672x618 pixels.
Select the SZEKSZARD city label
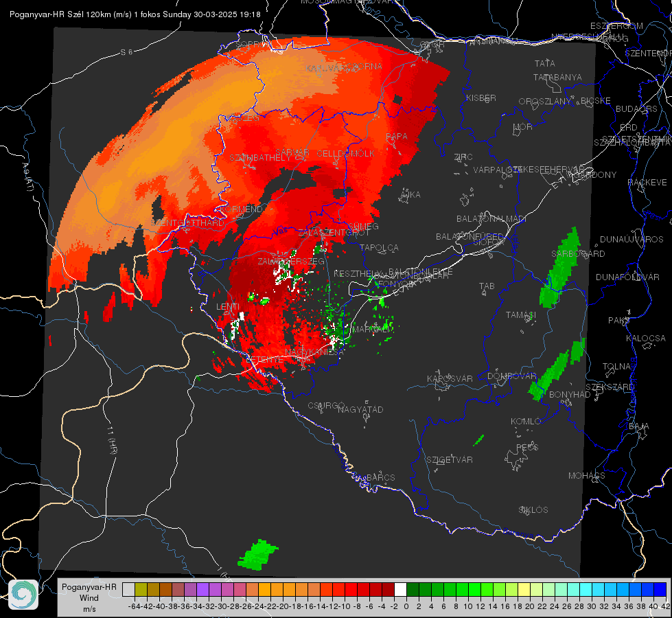point(610,387)
